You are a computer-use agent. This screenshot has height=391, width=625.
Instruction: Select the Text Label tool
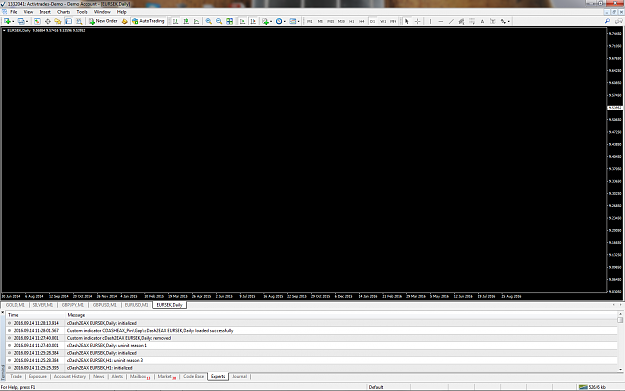[493, 21]
